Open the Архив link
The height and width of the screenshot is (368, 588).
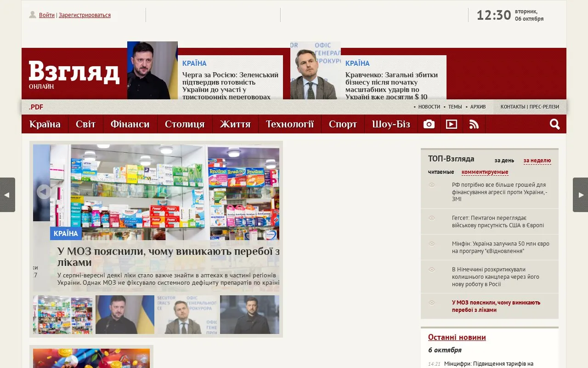pos(478,107)
